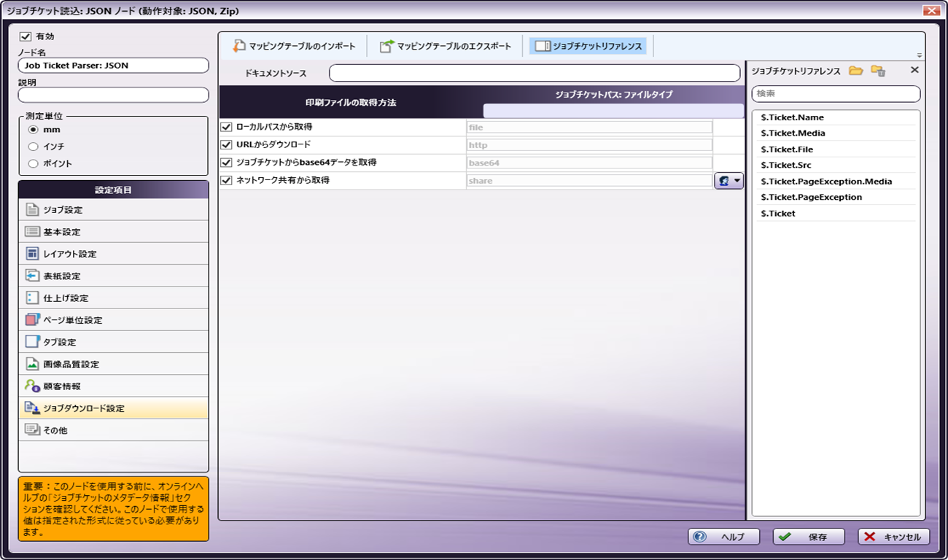Click the import mapping table icon
The image size is (948, 560).
pos(239,46)
